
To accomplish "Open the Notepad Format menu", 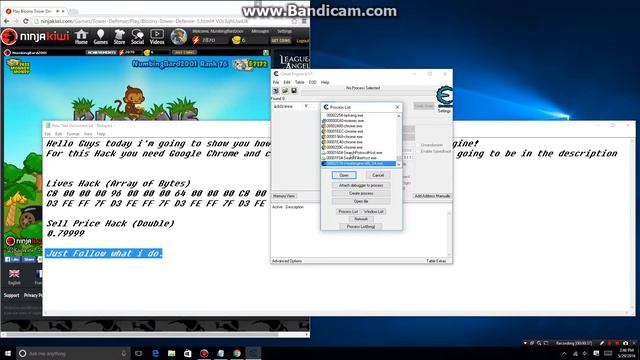I will pos(73,134).
